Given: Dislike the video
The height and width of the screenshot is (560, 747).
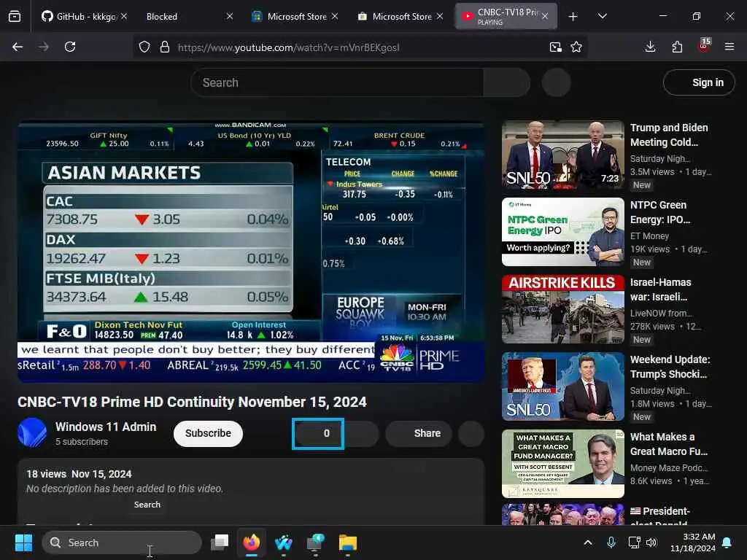Looking at the screenshot, I should (x=362, y=433).
